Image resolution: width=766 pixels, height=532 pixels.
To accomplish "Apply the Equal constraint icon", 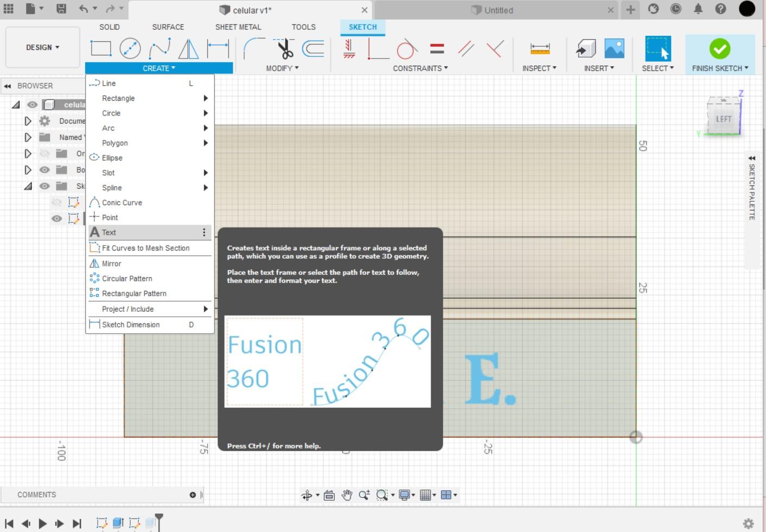I will coord(437,49).
